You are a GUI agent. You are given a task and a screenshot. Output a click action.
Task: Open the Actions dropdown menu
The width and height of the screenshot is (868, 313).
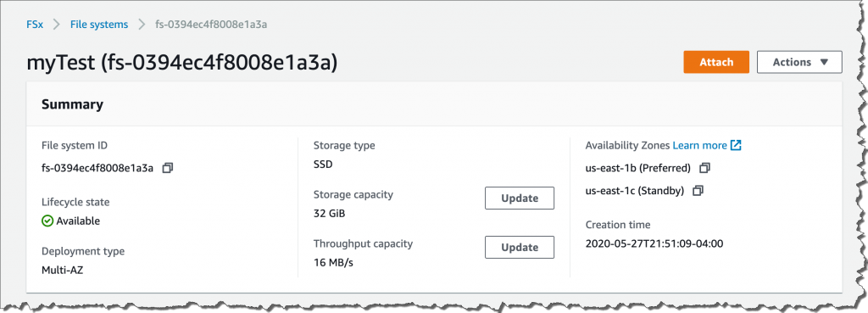[x=799, y=62]
